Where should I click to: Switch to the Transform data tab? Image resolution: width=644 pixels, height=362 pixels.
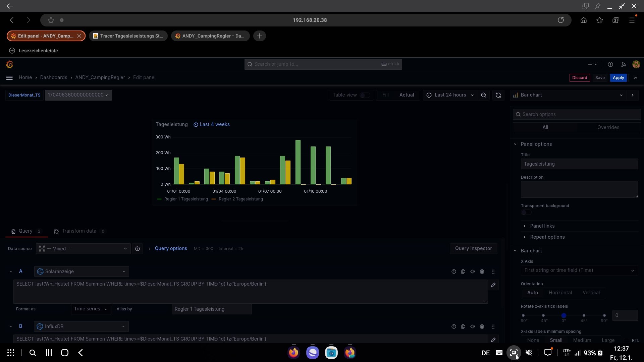79,231
